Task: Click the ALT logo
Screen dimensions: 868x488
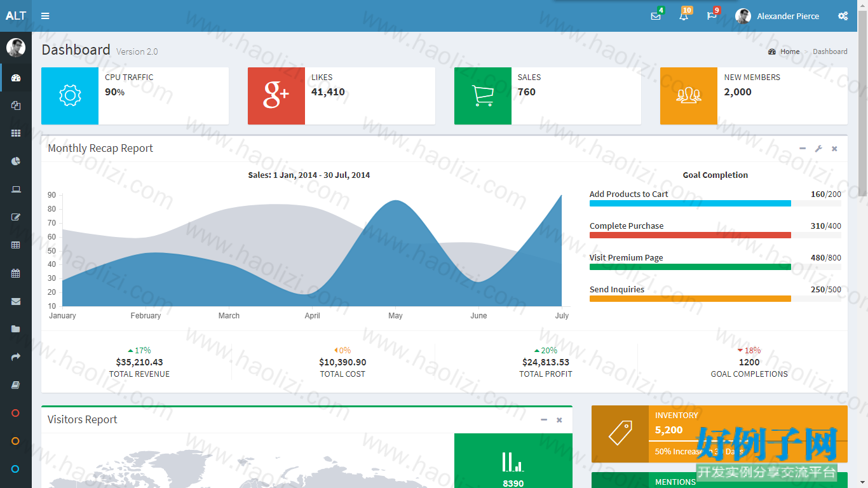Action: (x=16, y=16)
